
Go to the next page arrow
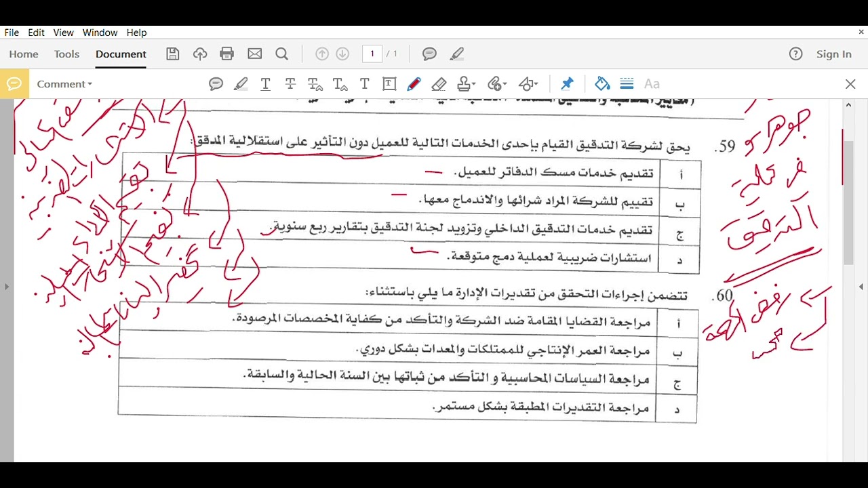[x=342, y=54]
